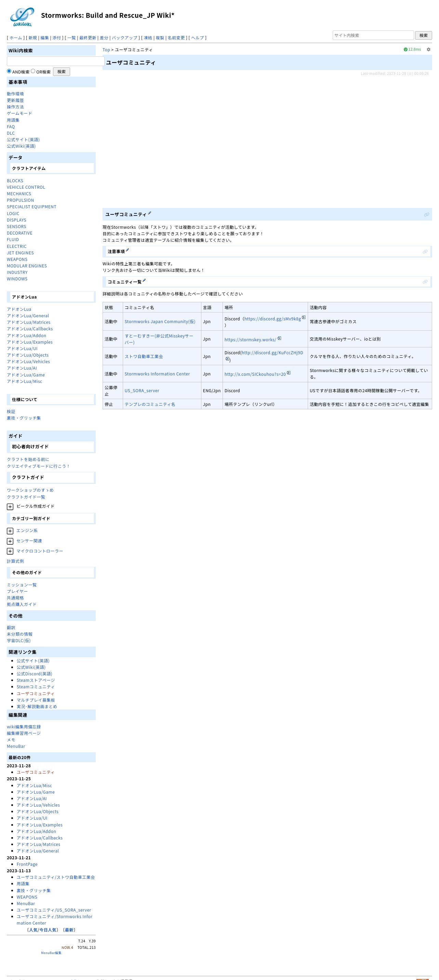Image resolution: width=439 pixels, height=980 pixels.
Task: Edit the ユーザコミュニティ section via pencil icon
Action: point(149,213)
